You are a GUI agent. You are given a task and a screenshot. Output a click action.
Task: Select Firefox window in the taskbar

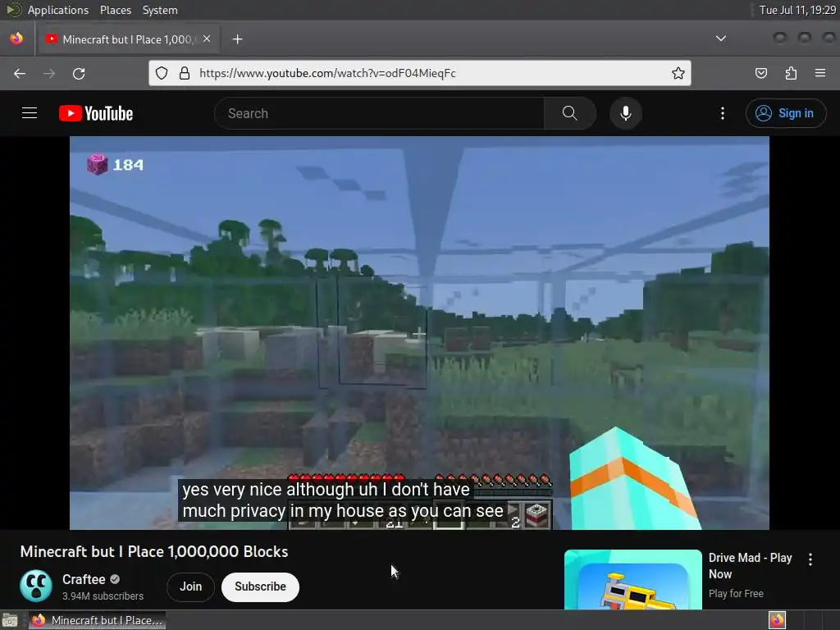[97, 620]
